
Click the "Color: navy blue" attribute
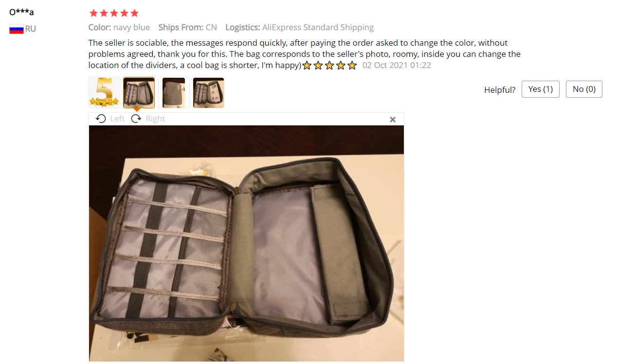[119, 27]
